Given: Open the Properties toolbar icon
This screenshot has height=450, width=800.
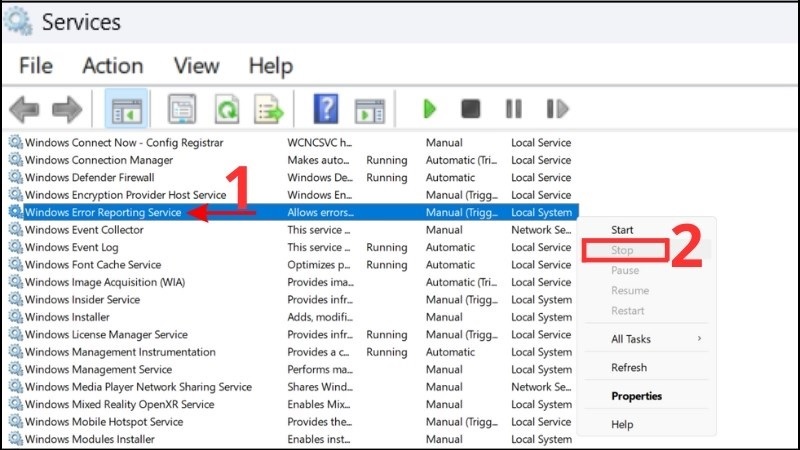Looking at the screenshot, I should (182, 109).
